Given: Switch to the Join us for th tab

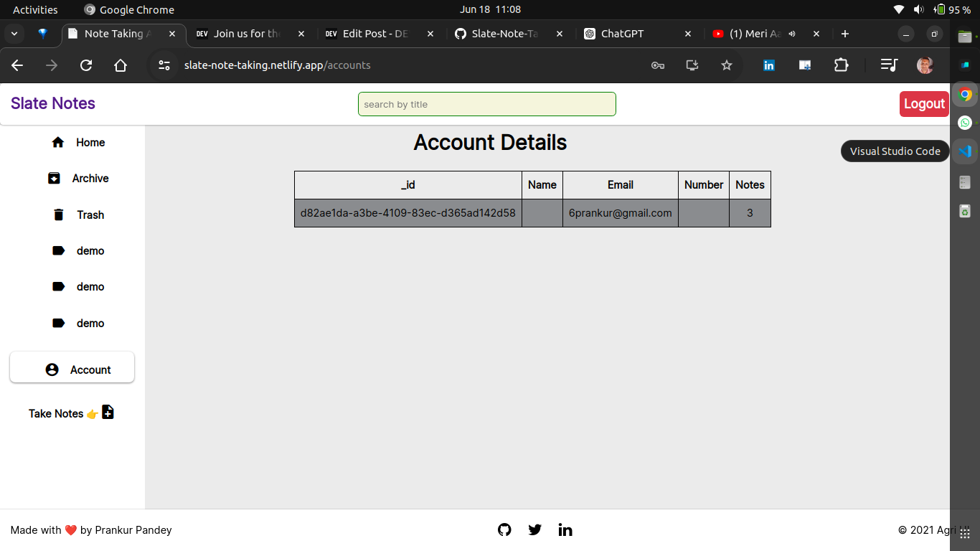Looking at the screenshot, I should click(250, 34).
